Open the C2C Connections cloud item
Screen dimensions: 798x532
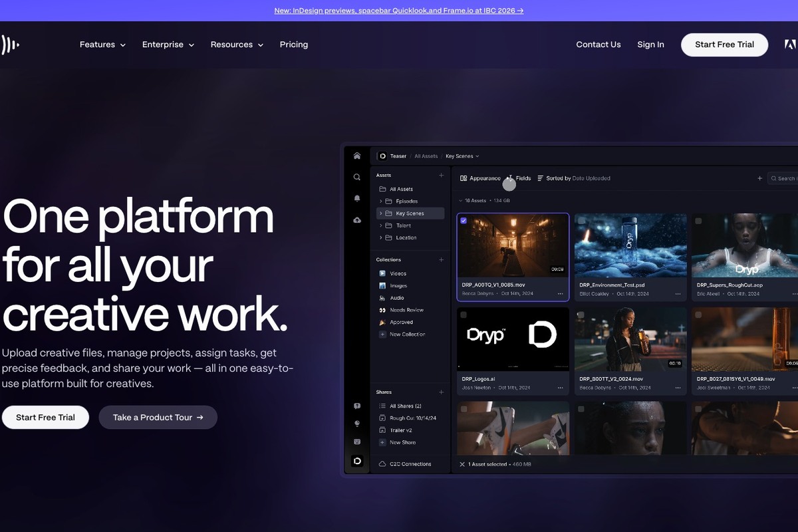[x=405, y=464]
